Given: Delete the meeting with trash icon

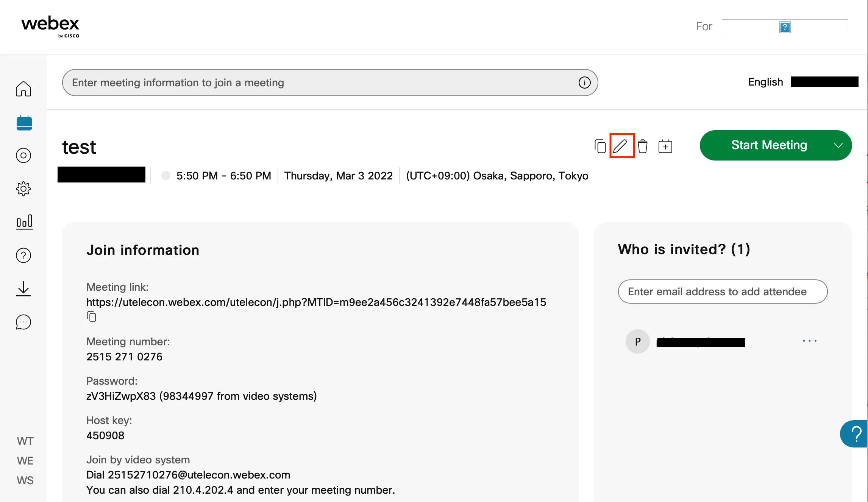Looking at the screenshot, I should 643,146.
